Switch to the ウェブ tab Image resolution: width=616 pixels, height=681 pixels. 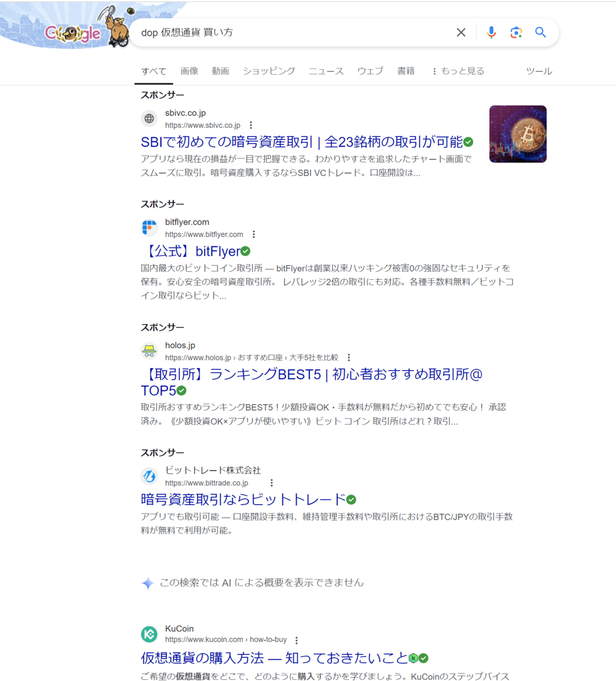(x=370, y=71)
